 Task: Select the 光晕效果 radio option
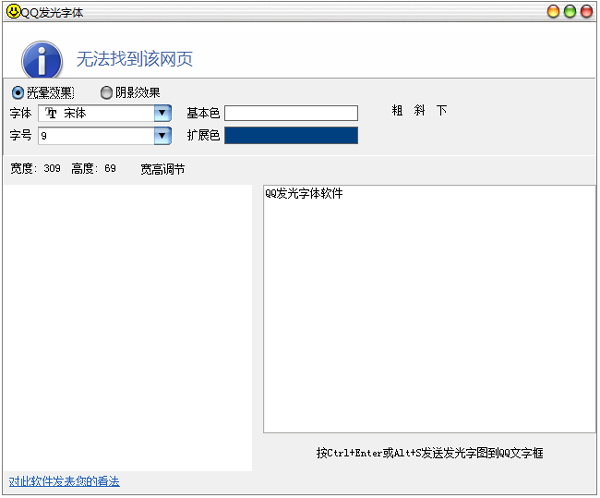pos(43,93)
